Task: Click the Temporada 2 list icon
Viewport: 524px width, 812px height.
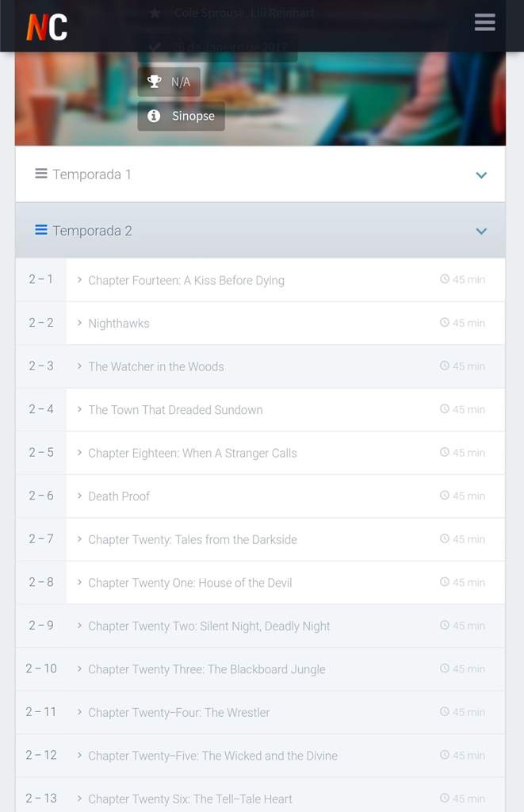Action: [x=41, y=230]
